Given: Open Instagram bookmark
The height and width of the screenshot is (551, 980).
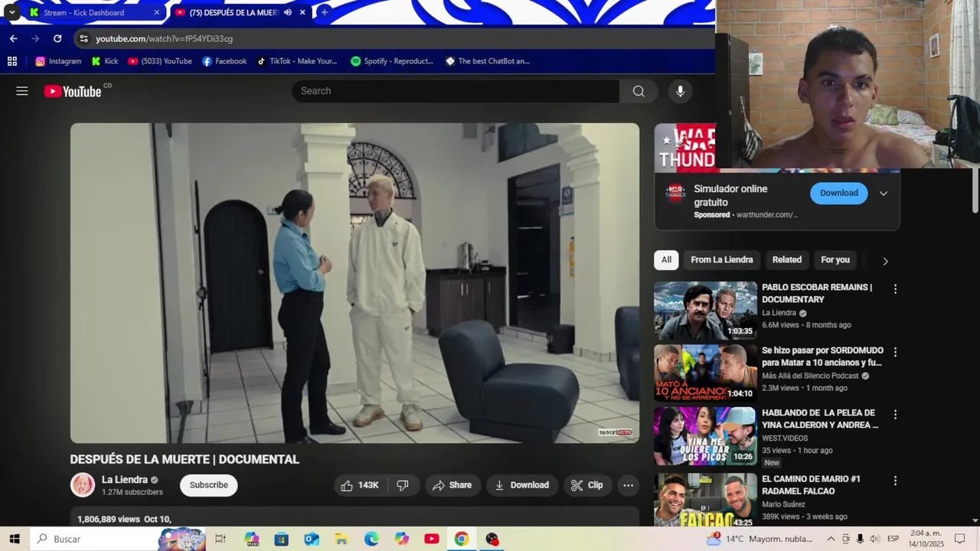Looking at the screenshot, I should [x=58, y=61].
